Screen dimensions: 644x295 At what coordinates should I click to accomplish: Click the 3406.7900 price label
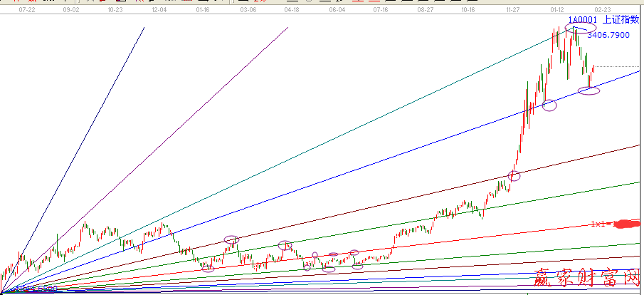(608, 34)
